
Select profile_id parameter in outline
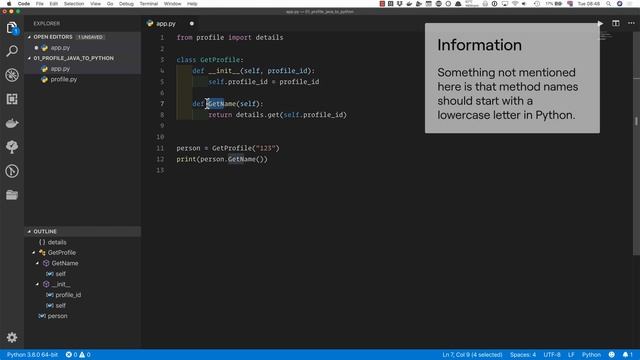click(83, 295)
